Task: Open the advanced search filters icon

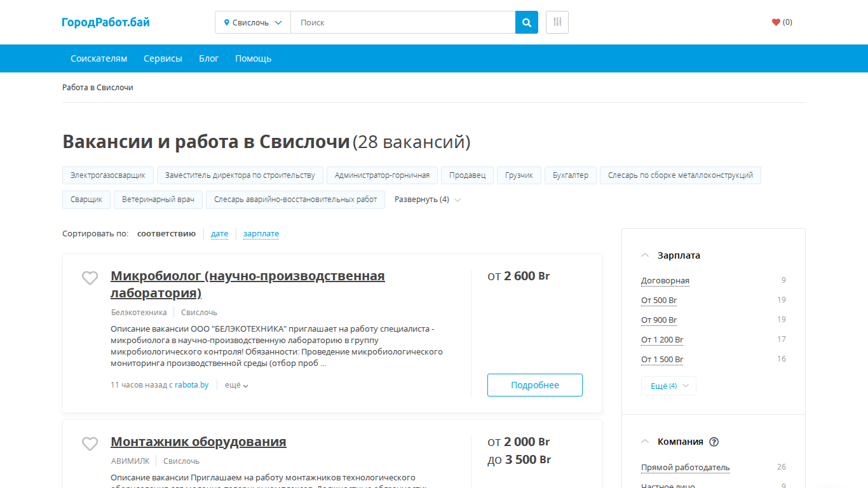Action: coord(557,22)
